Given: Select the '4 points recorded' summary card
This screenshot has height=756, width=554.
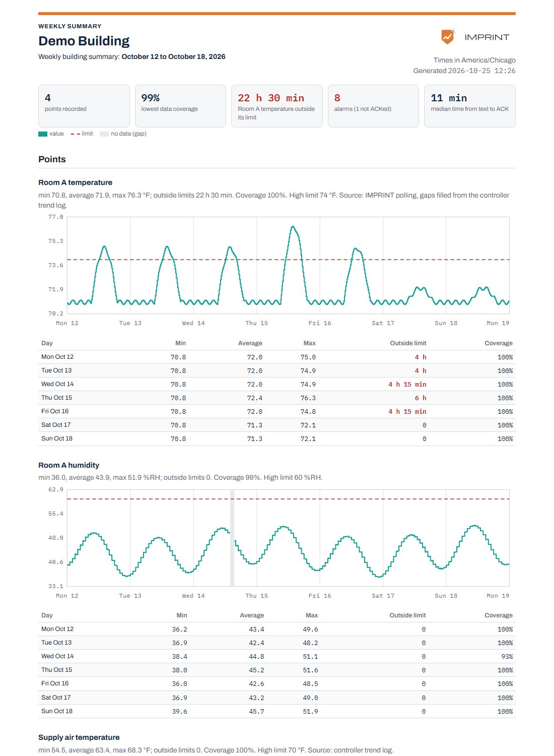Looking at the screenshot, I should [84, 106].
